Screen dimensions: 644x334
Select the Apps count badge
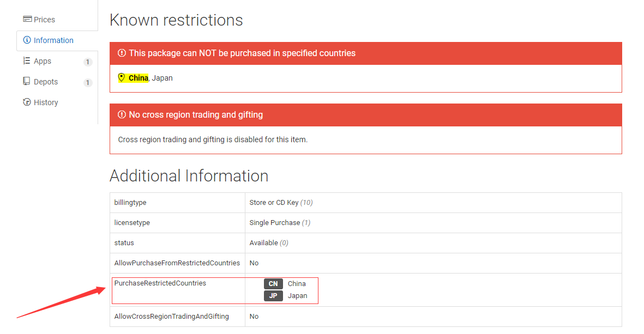tap(88, 62)
